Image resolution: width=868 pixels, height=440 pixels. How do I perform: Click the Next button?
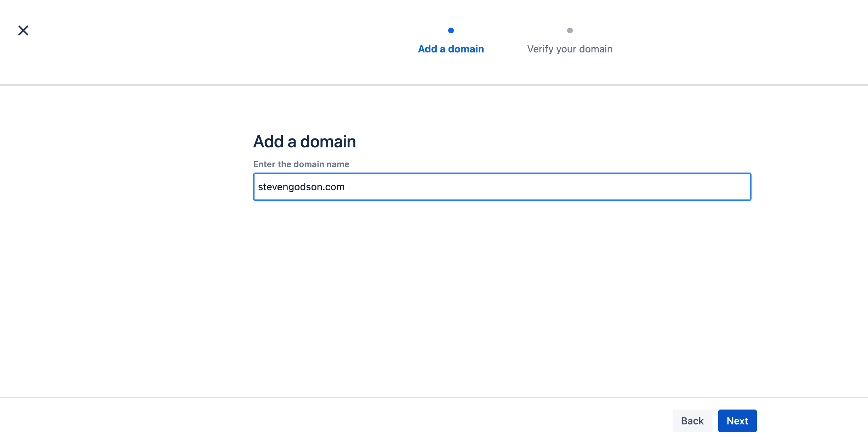point(737,421)
